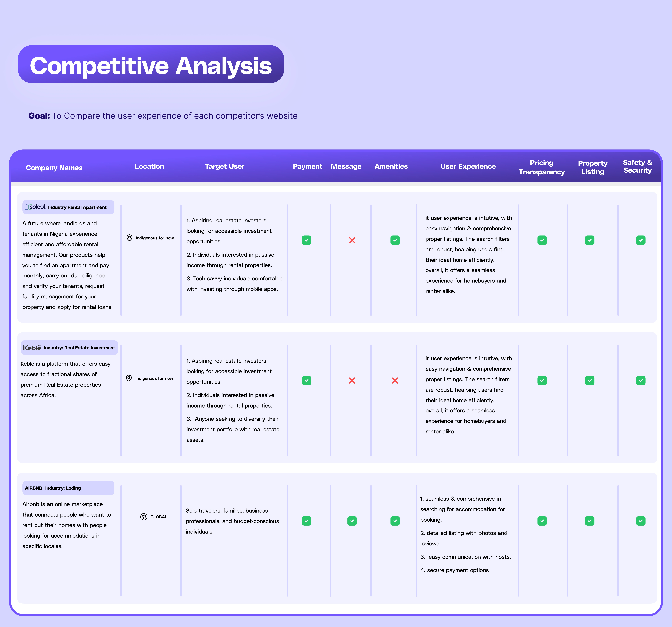Click Keble's red X in Message column
The height and width of the screenshot is (627, 672).
click(352, 380)
